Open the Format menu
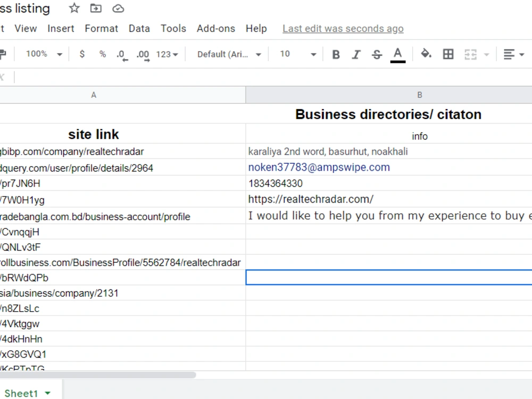The height and width of the screenshot is (399, 532). [102, 29]
